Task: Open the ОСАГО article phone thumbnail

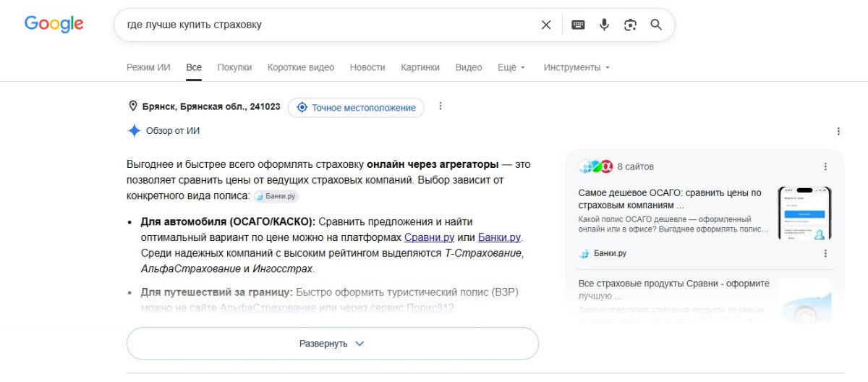Action: coord(804,214)
